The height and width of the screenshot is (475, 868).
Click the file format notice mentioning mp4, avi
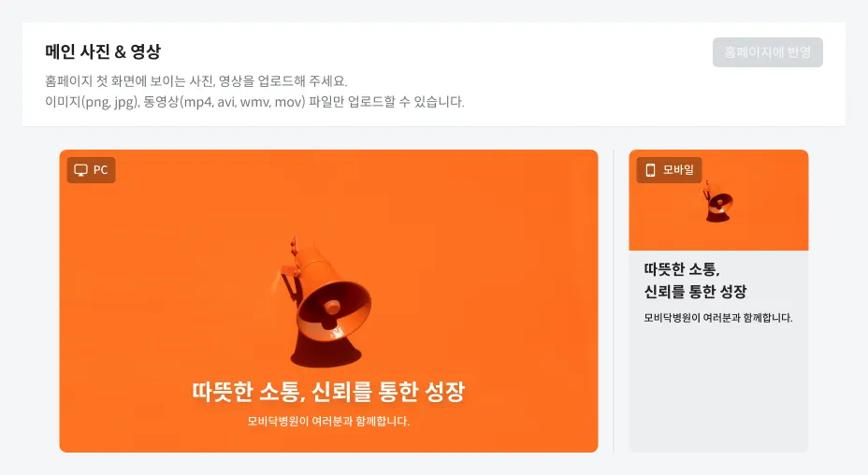(x=254, y=102)
